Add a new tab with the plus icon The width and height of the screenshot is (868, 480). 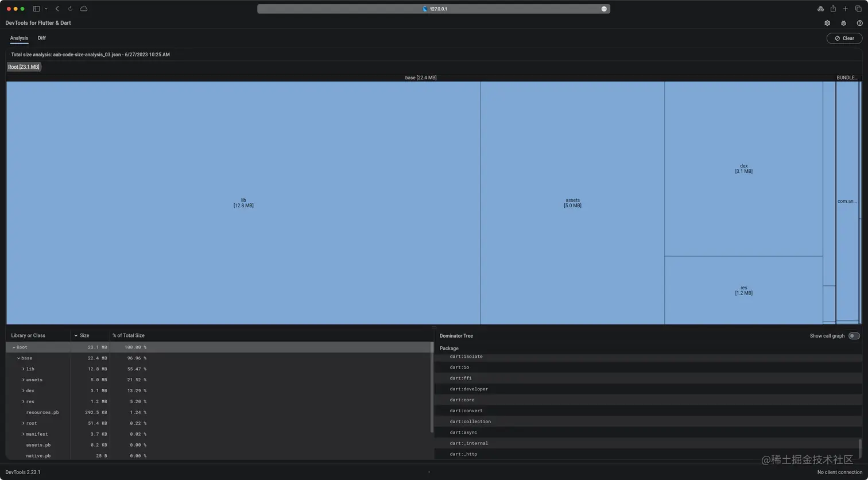846,9
